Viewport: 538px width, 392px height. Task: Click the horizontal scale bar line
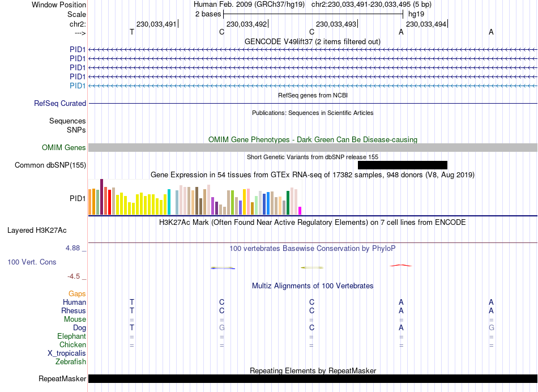[x=313, y=14]
